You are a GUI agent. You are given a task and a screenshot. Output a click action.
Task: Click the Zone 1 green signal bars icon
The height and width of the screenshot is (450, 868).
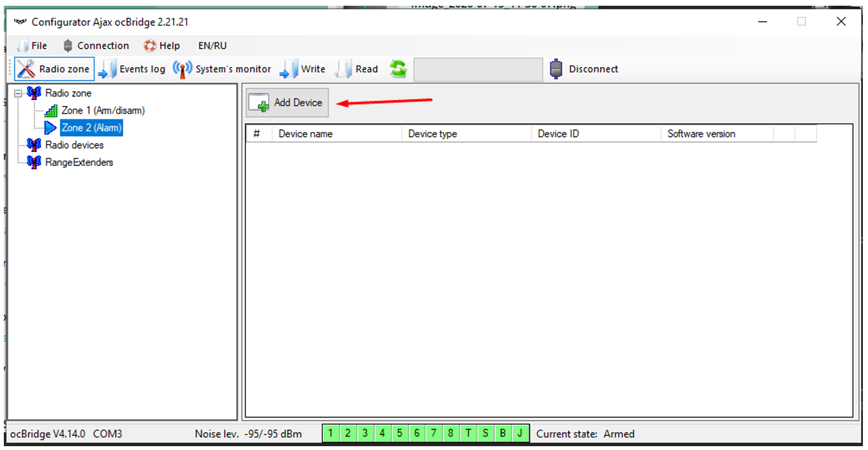point(51,110)
